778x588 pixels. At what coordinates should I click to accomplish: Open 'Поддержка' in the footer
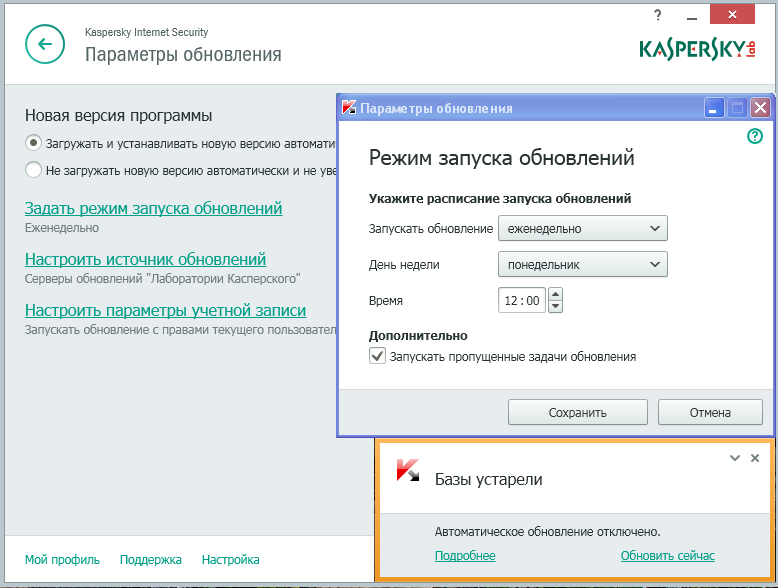[151, 560]
